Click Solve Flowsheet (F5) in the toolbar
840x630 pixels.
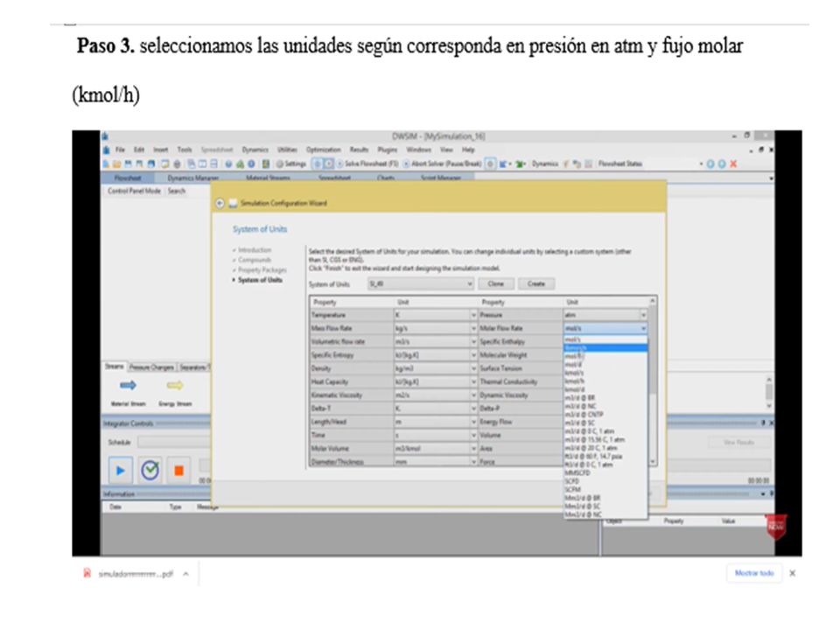click(367, 164)
